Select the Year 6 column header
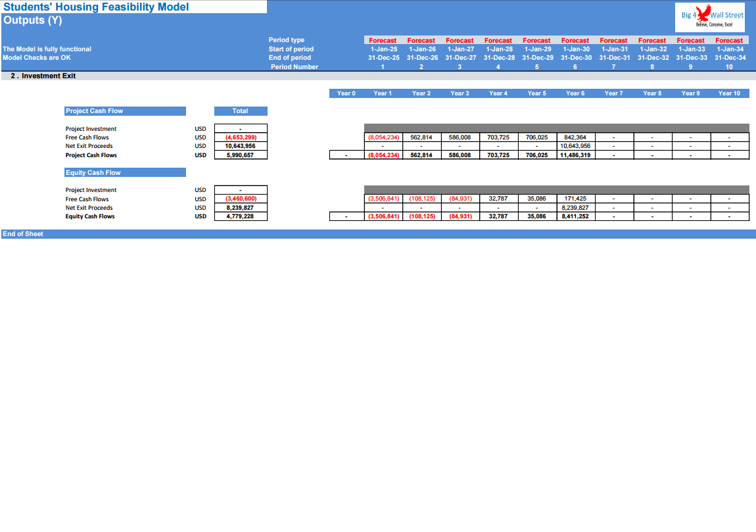Screen dimensions: 756x532 [575, 93]
